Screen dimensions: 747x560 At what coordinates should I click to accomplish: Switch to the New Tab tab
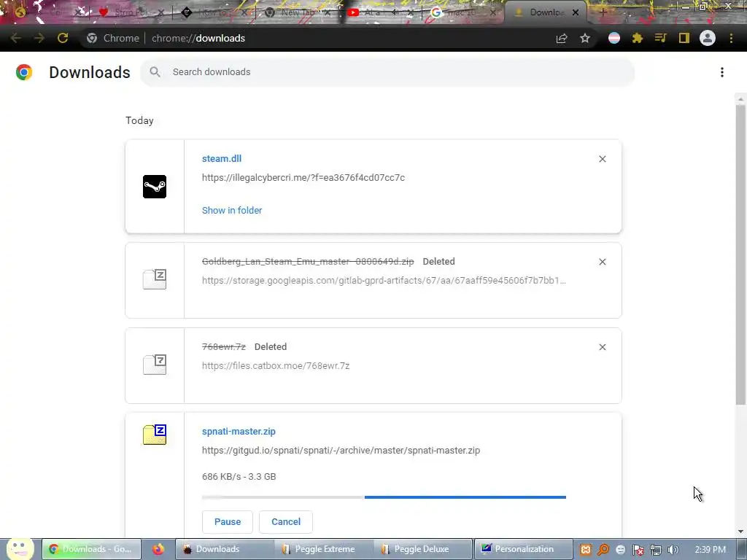pos(298,12)
